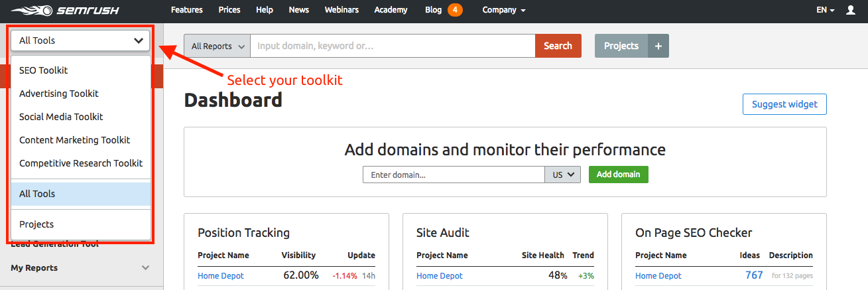868x290 pixels.
Task: Open Prices in the top navigation
Action: click(229, 10)
